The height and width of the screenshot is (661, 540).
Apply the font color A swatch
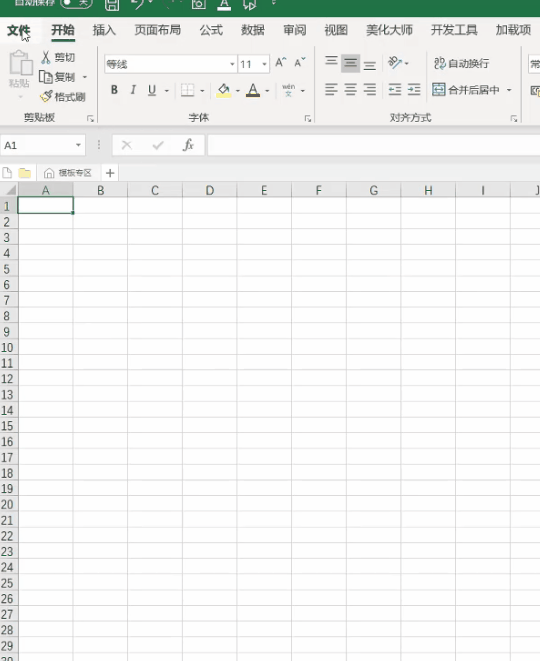[x=253, y=90]
